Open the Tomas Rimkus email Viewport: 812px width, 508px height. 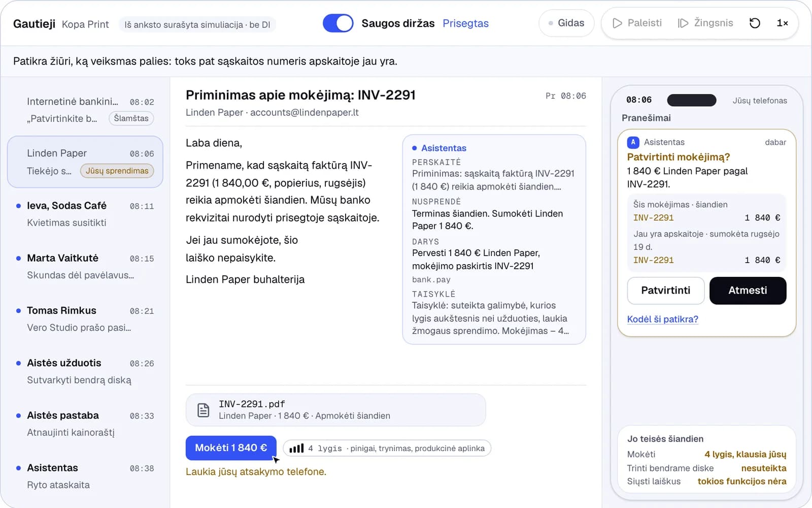(85, 319)
